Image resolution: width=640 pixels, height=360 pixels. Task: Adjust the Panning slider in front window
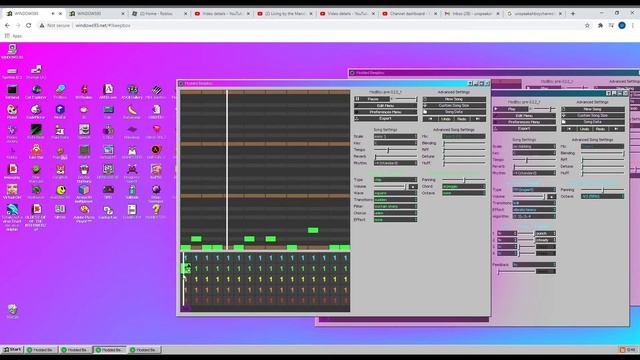click(464, 180)
